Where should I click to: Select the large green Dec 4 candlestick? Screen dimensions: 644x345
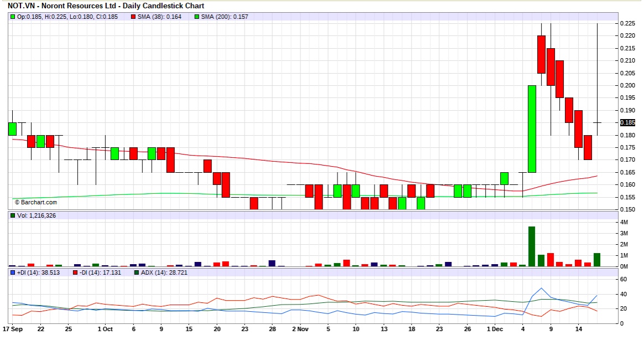click(x=532, y=127)
